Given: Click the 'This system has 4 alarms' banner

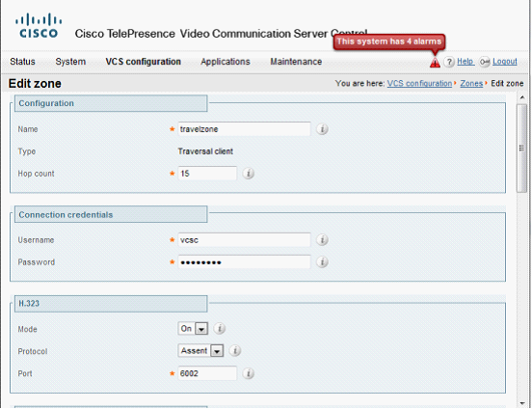Looking at the screenshot, I should [388, 41].
